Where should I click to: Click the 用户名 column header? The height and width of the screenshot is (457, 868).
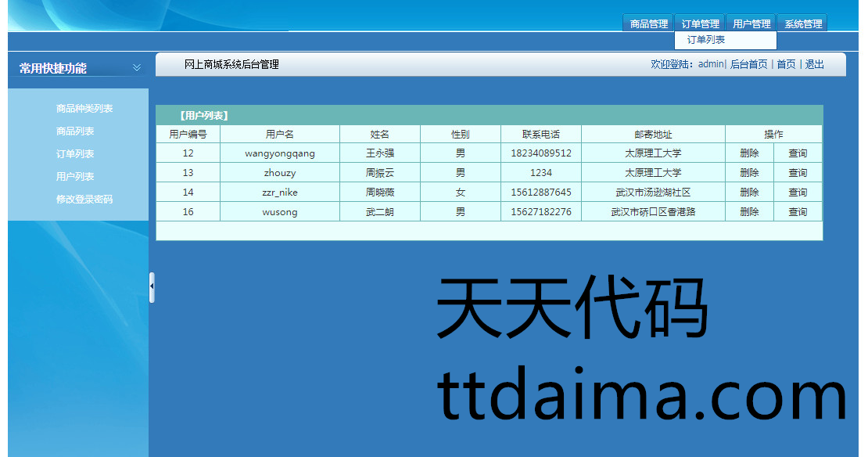279,135
